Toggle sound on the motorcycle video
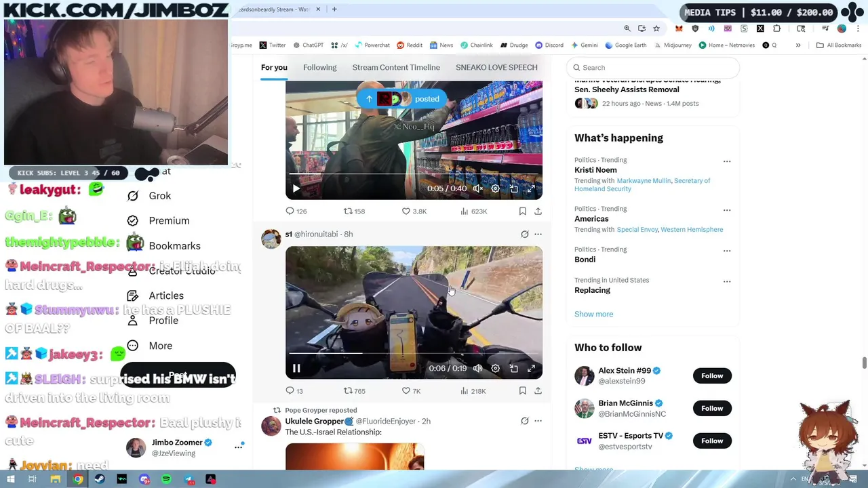The image size is (868, 488). click(x=477, y=369)
